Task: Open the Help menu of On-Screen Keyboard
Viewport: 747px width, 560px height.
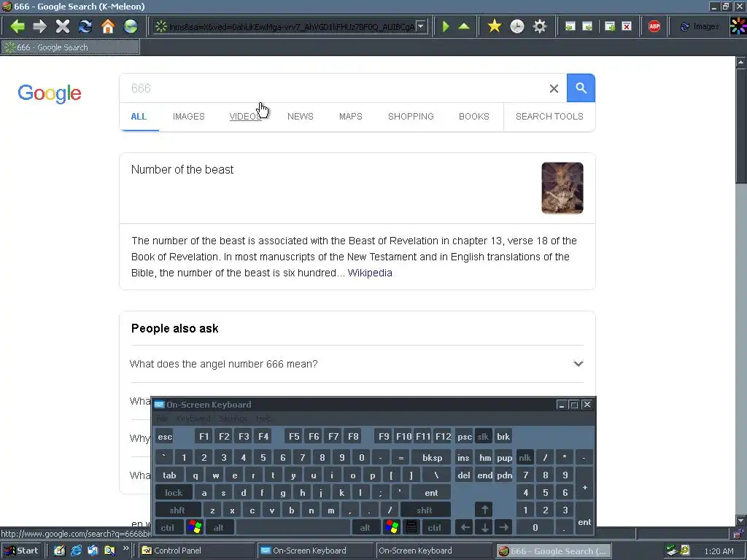Action: click(263, 419)
